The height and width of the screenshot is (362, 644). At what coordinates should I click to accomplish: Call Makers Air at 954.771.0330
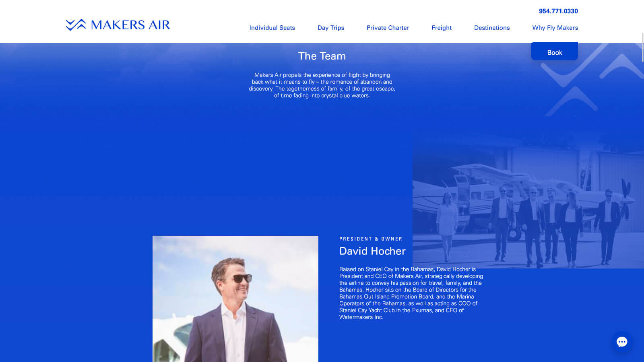559,11
